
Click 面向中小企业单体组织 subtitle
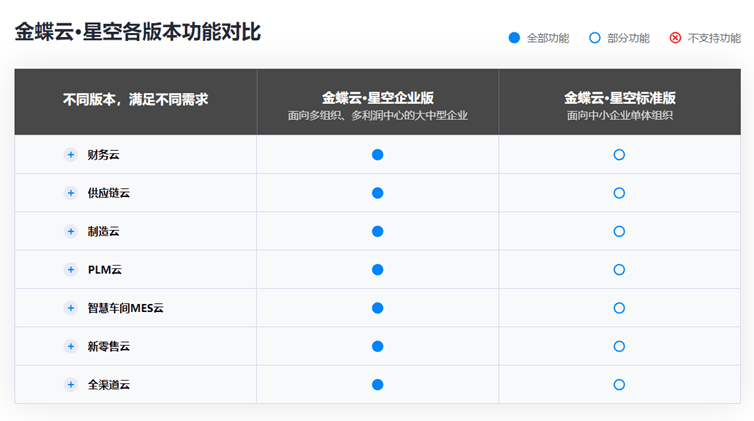point(619,115)
